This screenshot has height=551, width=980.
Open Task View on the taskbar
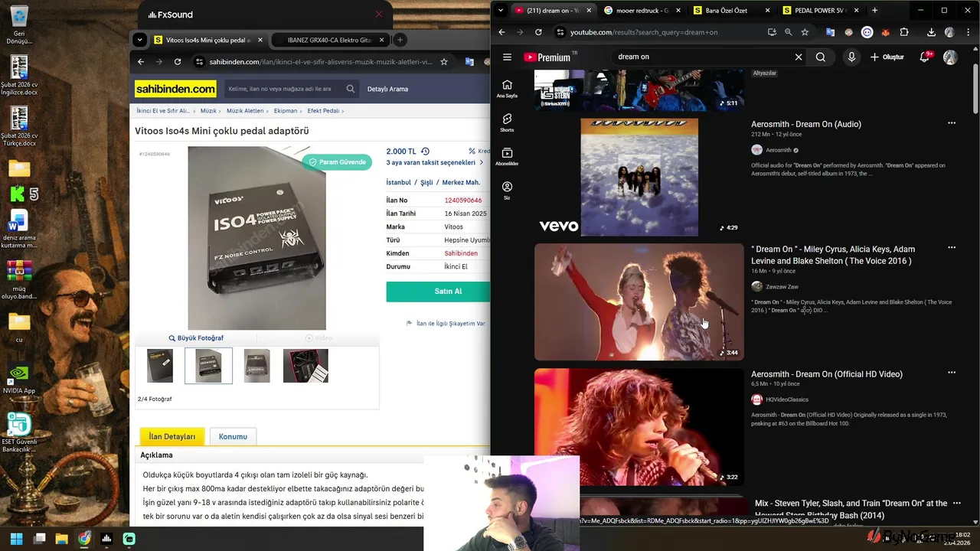[x=39, y=539]
